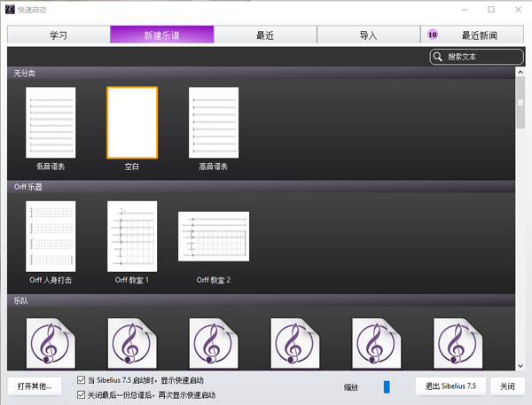Switch to the 学习 tab
Viewport: 532px width, 405px height.
click(x=59, y=35)
